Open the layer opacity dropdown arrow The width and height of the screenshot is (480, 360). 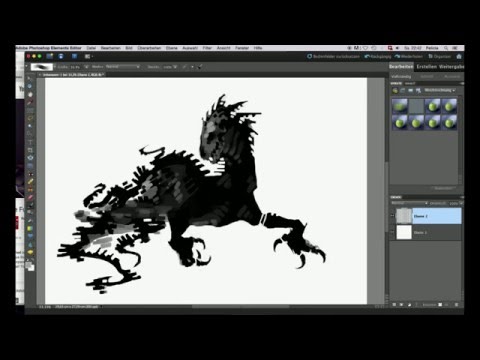point(461,203)
